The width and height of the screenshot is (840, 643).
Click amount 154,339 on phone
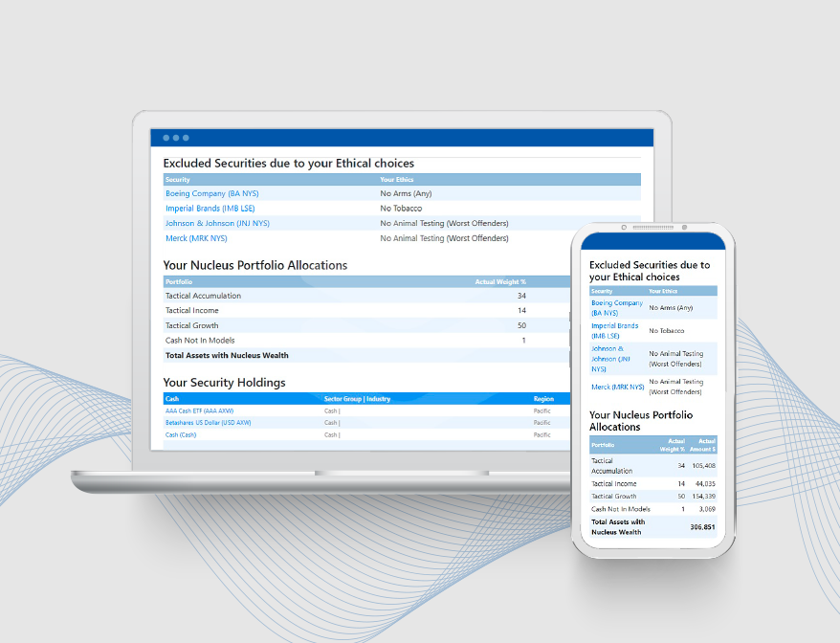point(703,497)
